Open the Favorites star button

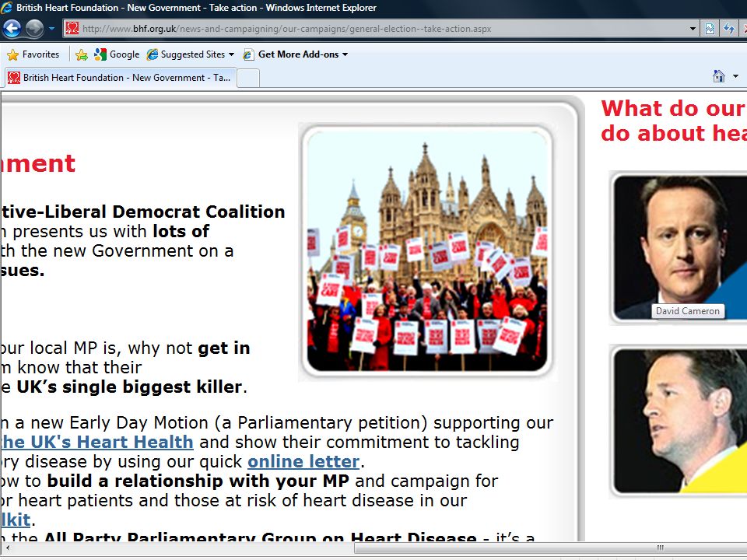point(33,54)
